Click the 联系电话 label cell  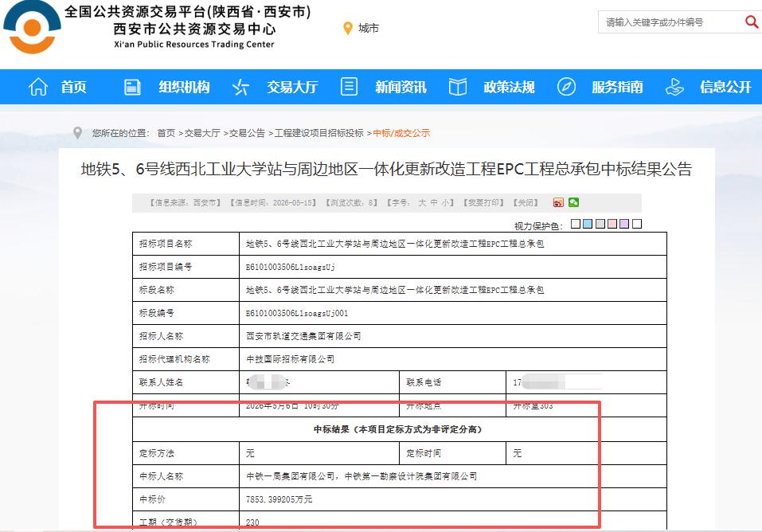pos(452,383)
